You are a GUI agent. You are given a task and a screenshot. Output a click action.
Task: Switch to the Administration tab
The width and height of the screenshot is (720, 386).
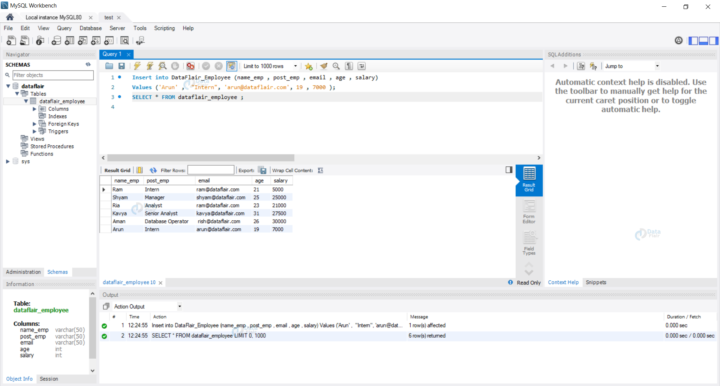(x=23, y=272)
